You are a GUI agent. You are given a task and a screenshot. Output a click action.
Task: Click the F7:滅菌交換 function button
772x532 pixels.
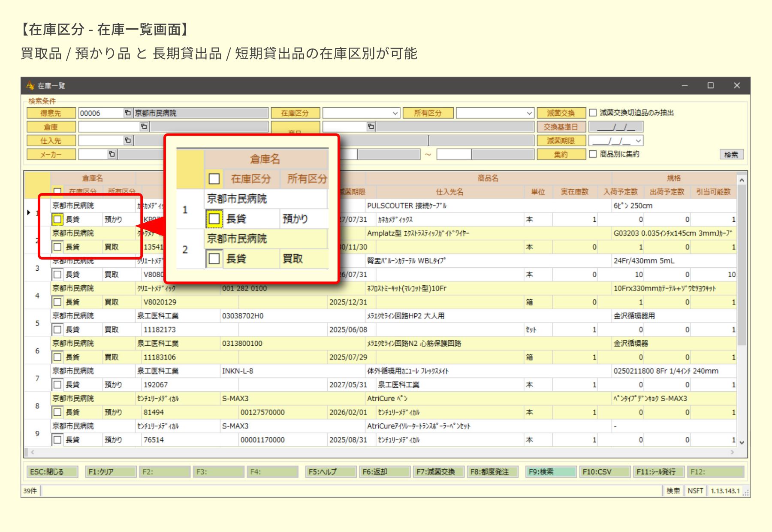point(438,472)
